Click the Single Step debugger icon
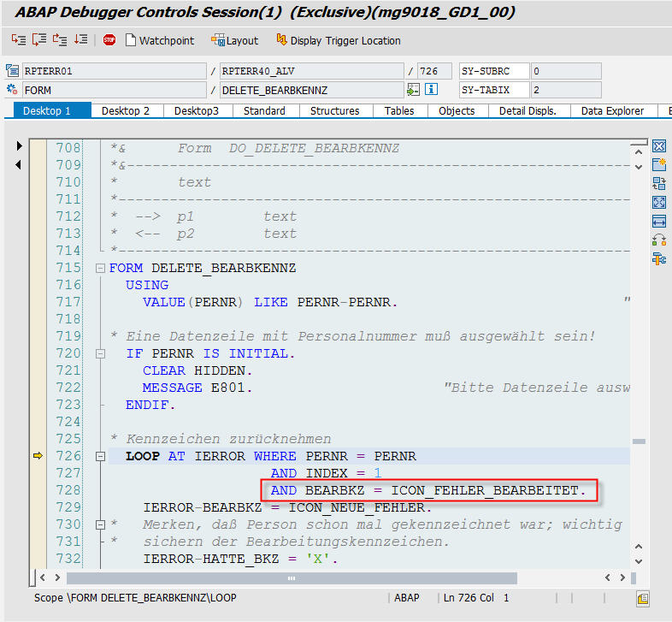 tap(19, 40)
